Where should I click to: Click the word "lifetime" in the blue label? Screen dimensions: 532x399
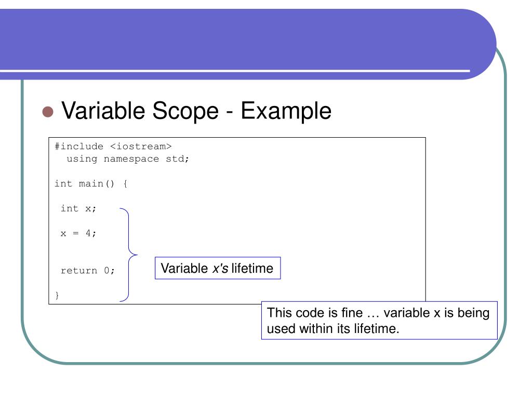point(252,268)
